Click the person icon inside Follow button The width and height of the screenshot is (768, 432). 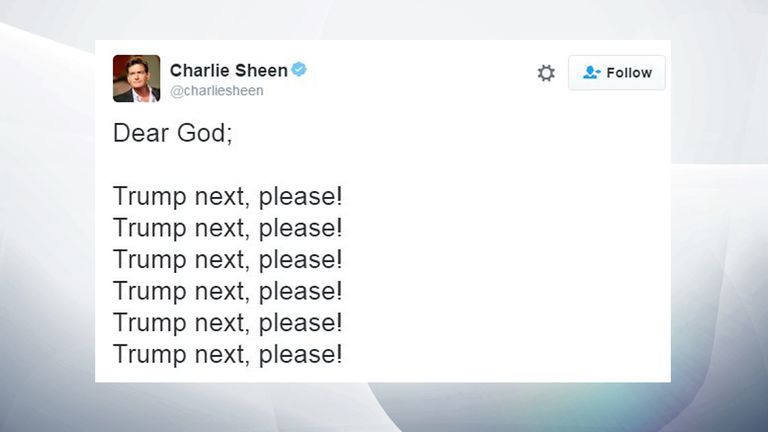tap(591, 72)
